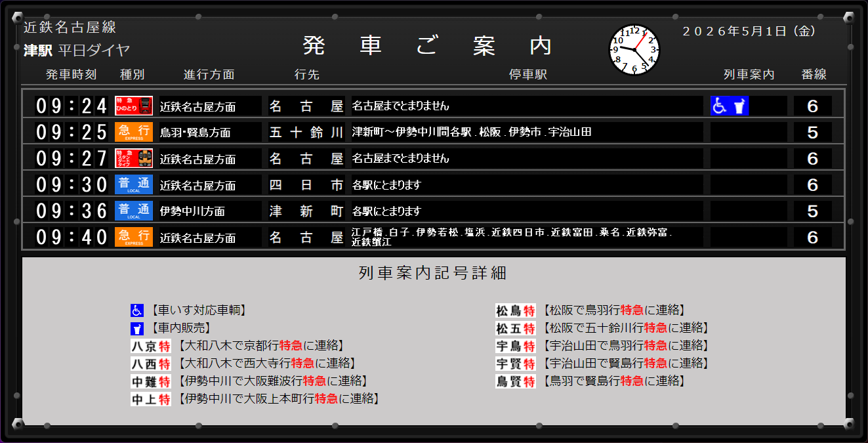
Task: Click the 名古屋 destination on the 09:24 train
Action: tap(306, 106)
